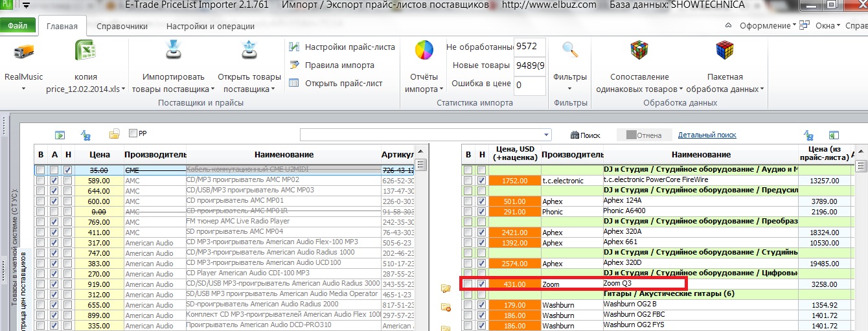
Task: Click the Не обработанные value field 9572
Action: (530, 47)
